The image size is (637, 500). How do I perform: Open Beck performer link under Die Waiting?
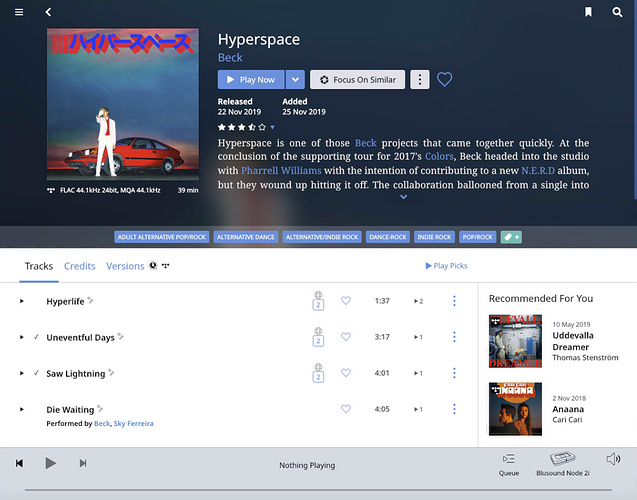[x=102, y=424]
